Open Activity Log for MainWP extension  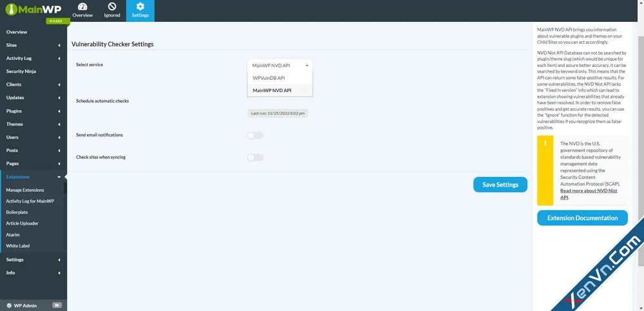click(x=30, y=202)
